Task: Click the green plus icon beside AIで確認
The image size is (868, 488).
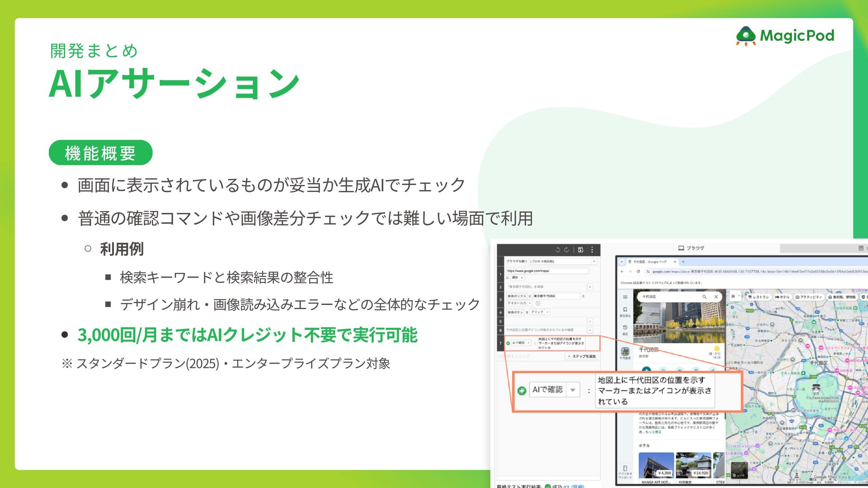Action: coord(522,390)
